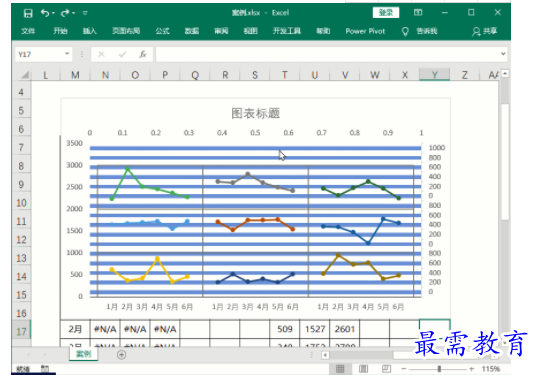Click the 2月 cell in row 17
Image resolution: width=536 pixels, height=375 pixels.
coord(75,329)
